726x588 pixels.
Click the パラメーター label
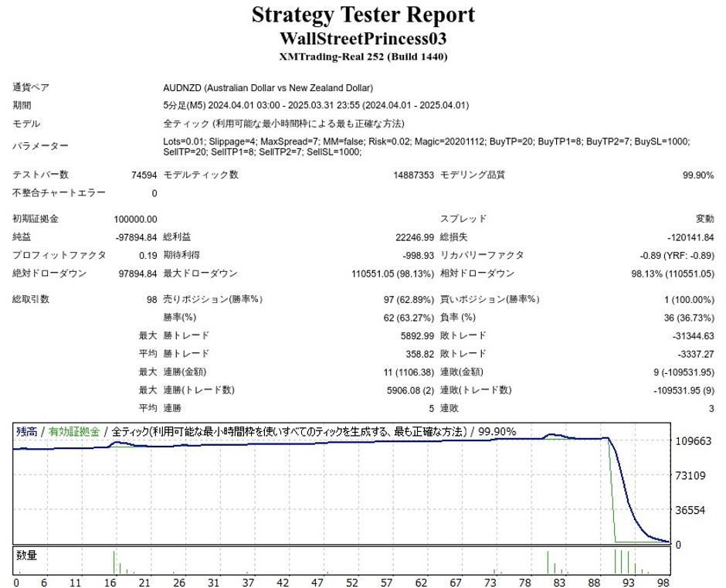click(40, 147)
